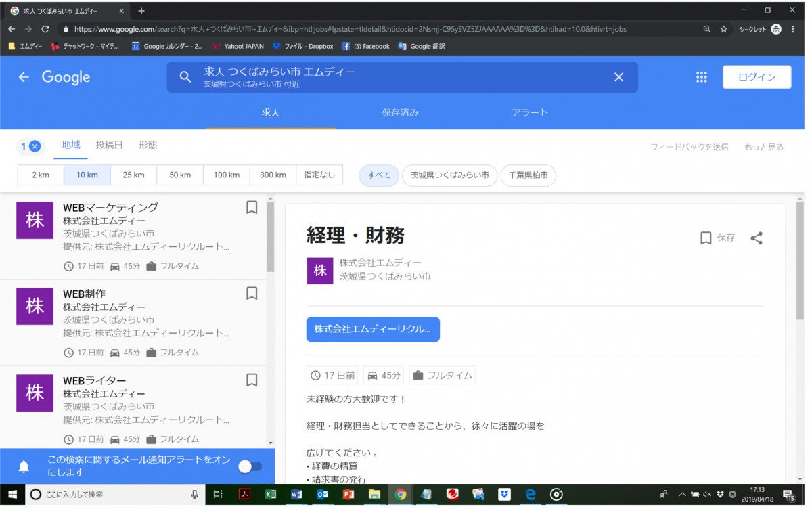The width and height of the screenshot is (812, 511).
Task: Open Dropbox from the taskbar
Action: pos(505,495)
